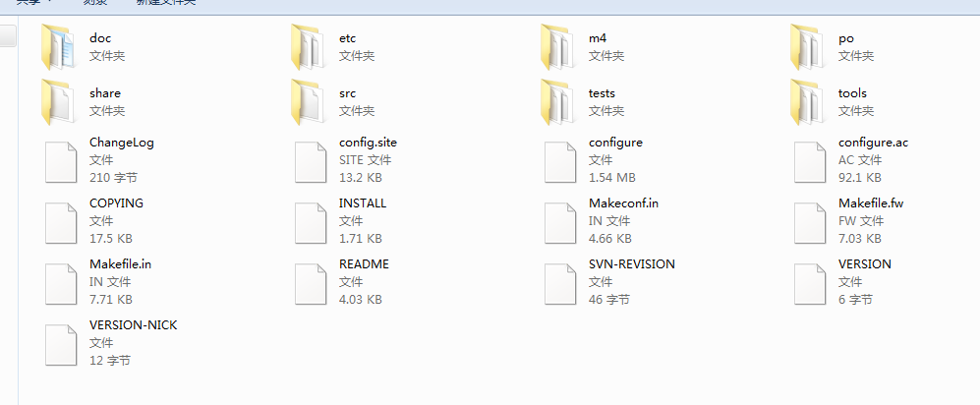Viewport: 980px width, 405px height.
Task: Click the configure.ac file icon
Action: coord(810,162)
